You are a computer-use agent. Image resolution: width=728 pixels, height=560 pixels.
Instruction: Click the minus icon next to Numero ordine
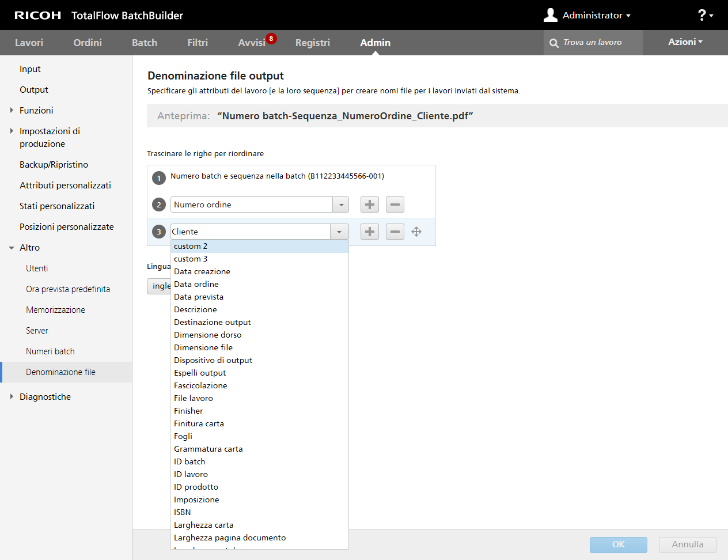[395, 205]
